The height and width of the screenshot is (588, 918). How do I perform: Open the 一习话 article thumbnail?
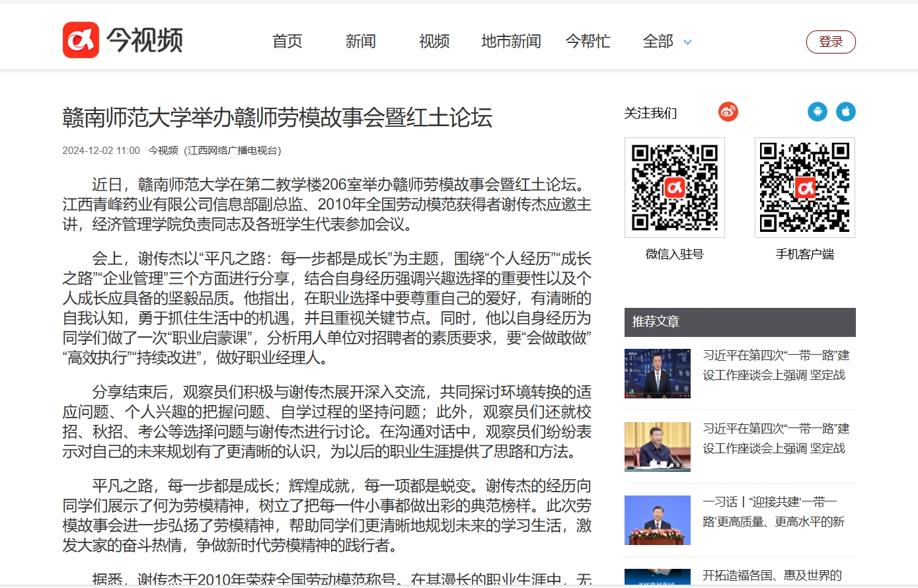(x=658, y=520)
